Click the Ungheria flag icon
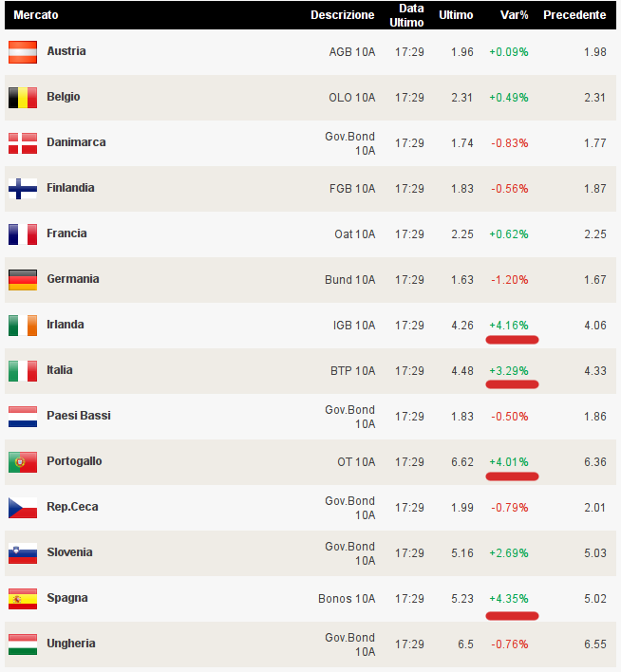Image resolution: width=621 pixels, height=672 pixels. [x=23, y=644]
